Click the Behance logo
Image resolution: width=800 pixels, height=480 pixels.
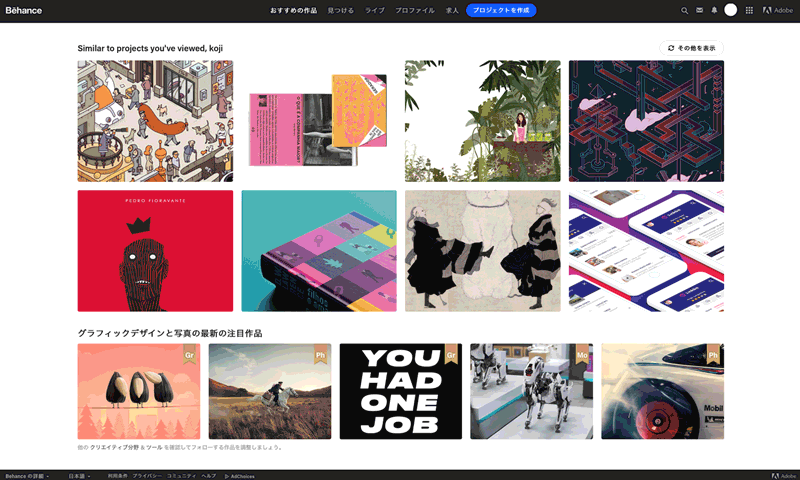coord(23,10)
